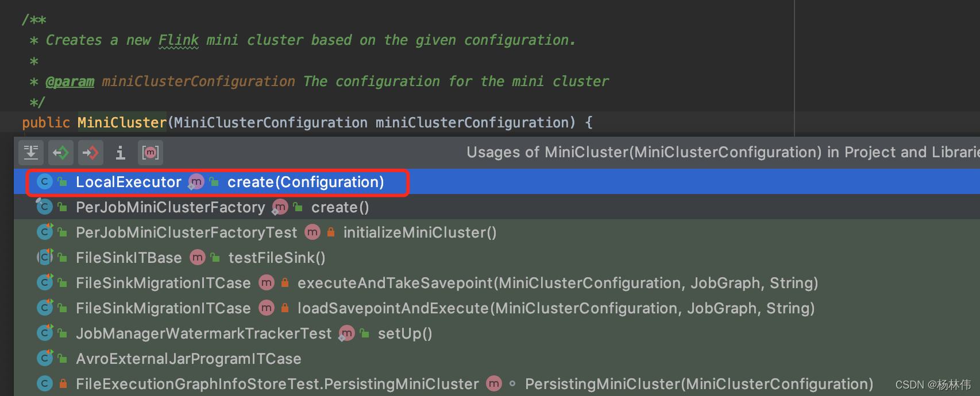This screenshot has height=396, width=980.
Task: Click the method icon before create(Configuration)
Action: click(x=196, y=182)
